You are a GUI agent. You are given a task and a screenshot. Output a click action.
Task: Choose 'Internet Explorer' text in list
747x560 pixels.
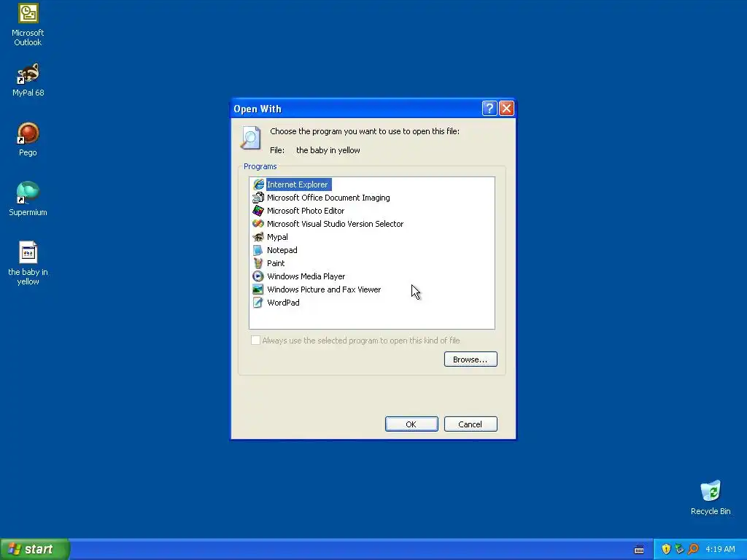298,184
